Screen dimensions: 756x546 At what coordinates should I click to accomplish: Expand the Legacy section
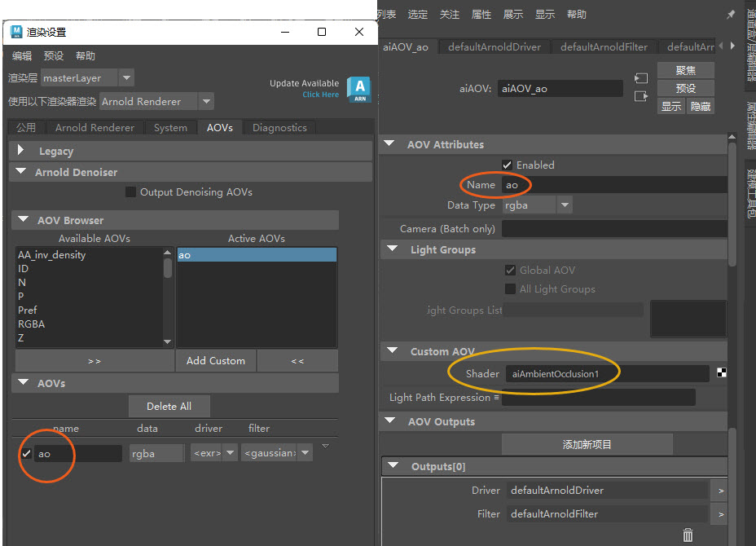(20, 151)
